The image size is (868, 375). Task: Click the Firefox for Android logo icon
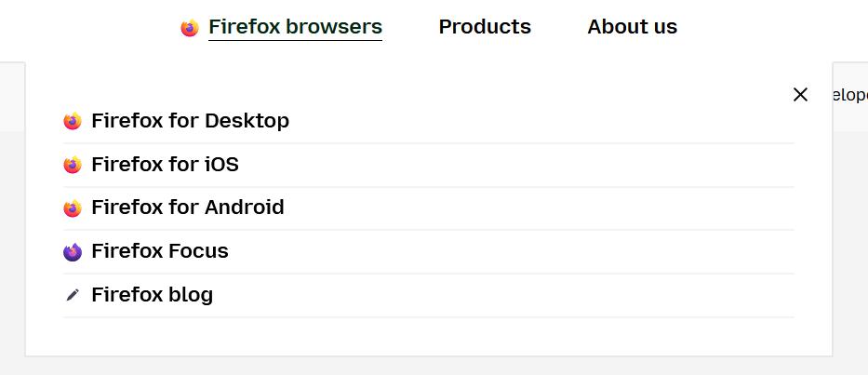(73, 208)
